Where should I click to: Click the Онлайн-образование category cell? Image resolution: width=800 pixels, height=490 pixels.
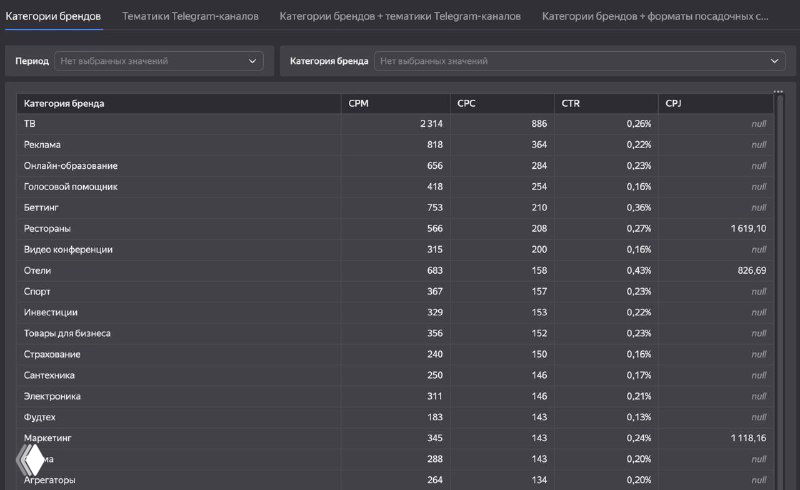[70, 166]
